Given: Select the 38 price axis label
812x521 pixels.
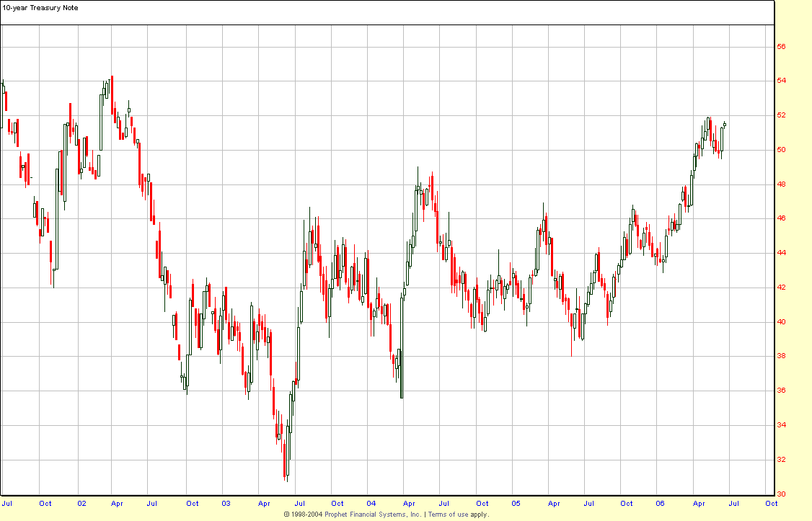Looking at the screenshot, I should pos(781,356).
